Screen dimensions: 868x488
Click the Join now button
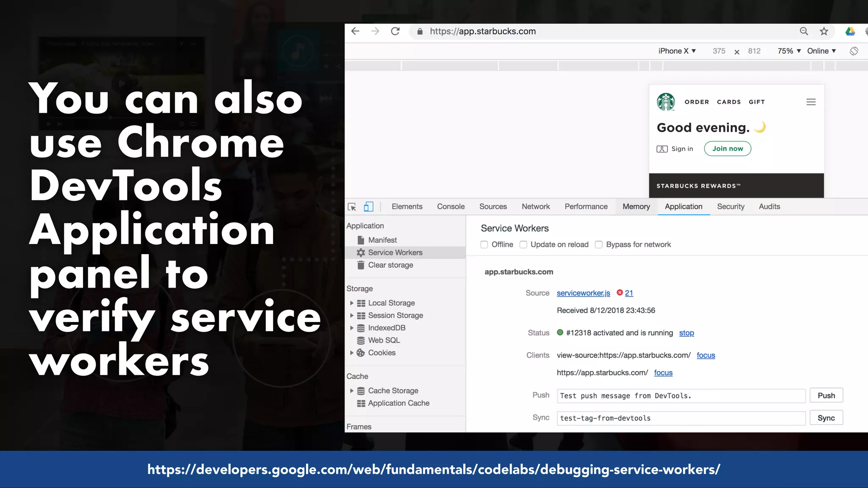tap(728, 149)
